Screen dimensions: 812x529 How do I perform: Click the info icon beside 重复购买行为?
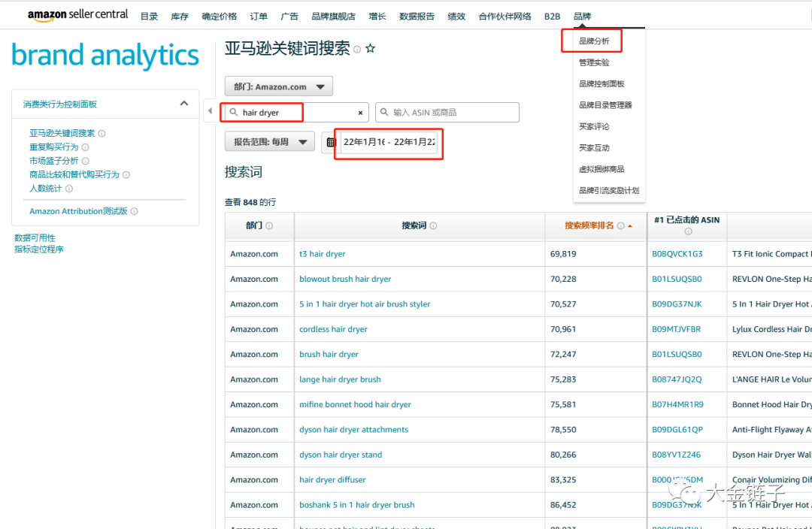click(85, 147)
